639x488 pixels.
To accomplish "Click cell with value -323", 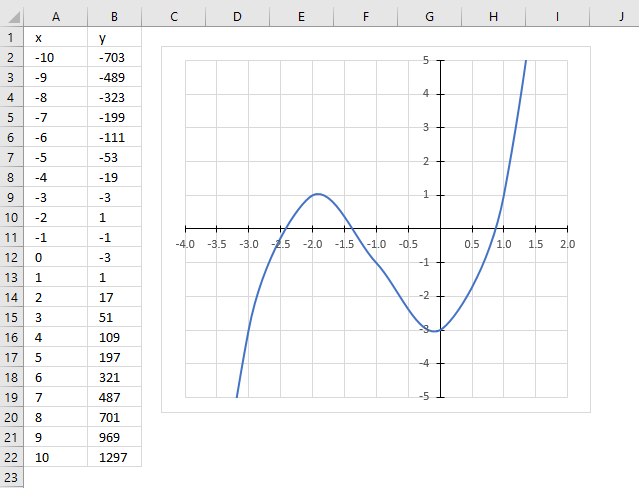I will 114,97.
